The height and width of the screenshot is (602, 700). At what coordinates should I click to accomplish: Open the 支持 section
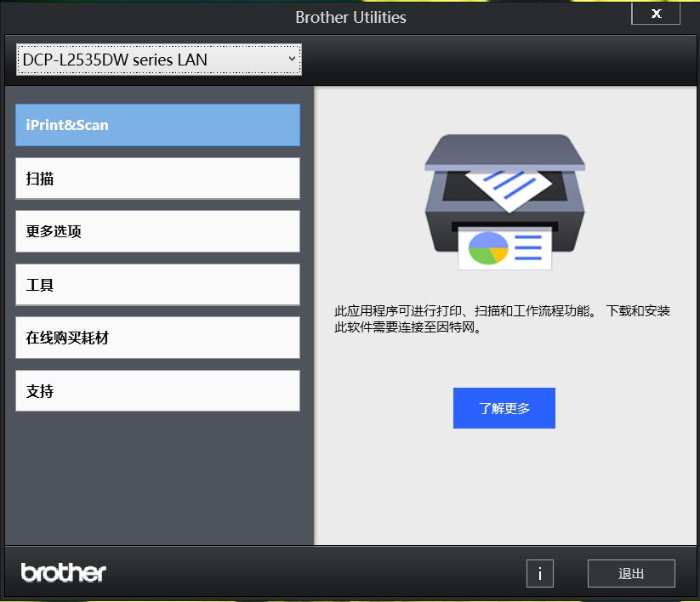157,390
